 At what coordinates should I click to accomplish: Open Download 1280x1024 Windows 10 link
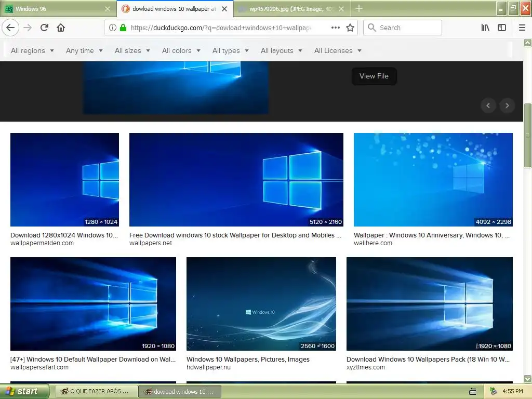pos(64,235)
